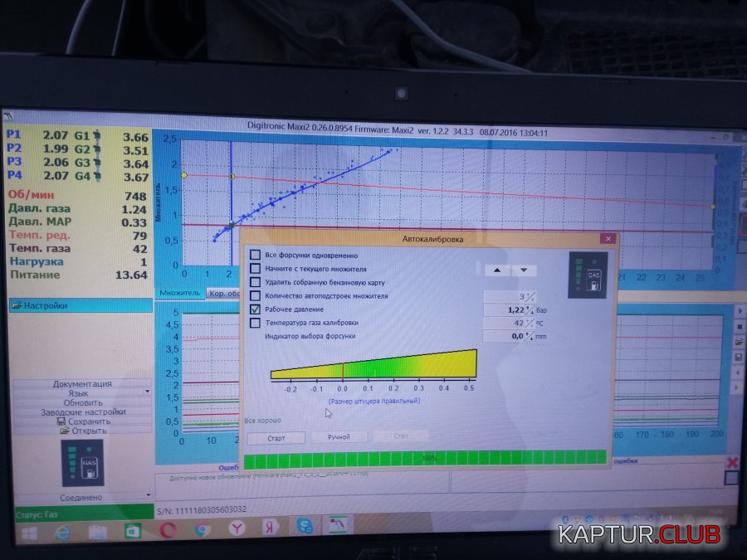Click the serial number S/N text
This screenshot has height=560, width=747.
(202, 510)
